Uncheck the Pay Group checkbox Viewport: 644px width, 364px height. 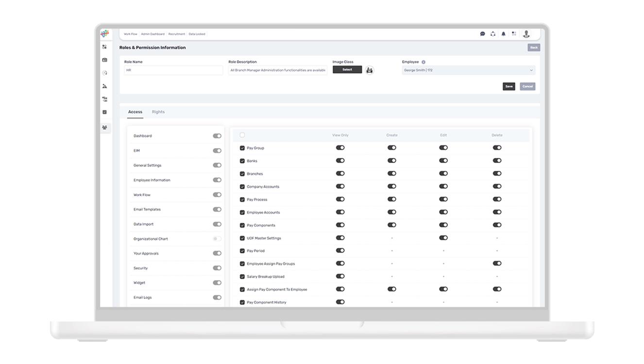(242, 148)
